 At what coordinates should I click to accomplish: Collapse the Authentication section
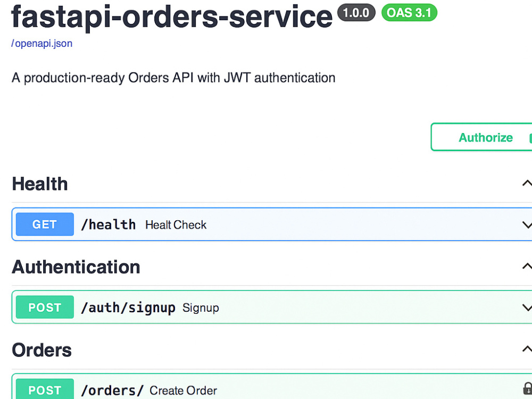(x=527, y=267)
